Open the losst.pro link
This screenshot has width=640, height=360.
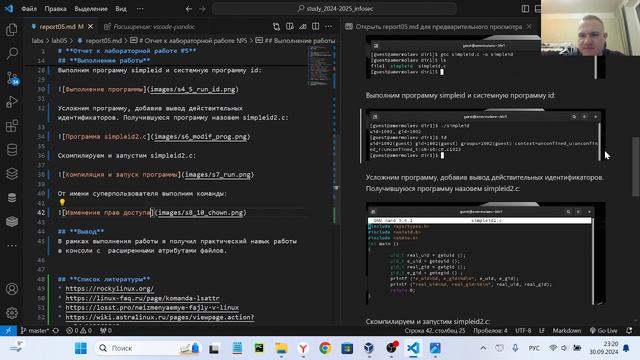coord(152,308)
